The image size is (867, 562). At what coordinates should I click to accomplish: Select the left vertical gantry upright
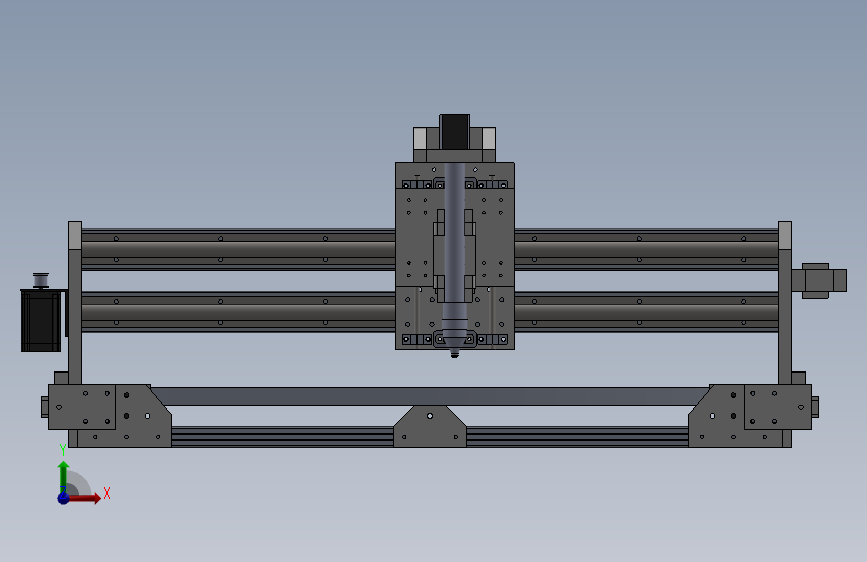click(75, 303)
